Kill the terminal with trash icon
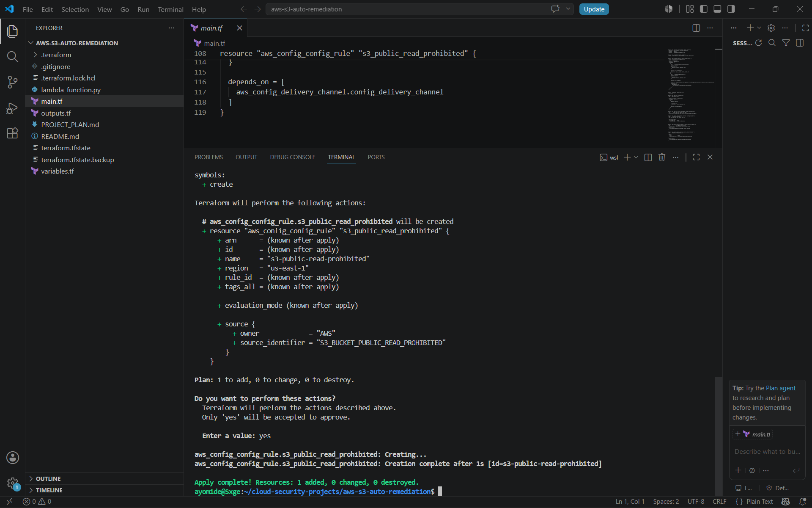Screen dimensions: 812x508 [x=662, y=157]
